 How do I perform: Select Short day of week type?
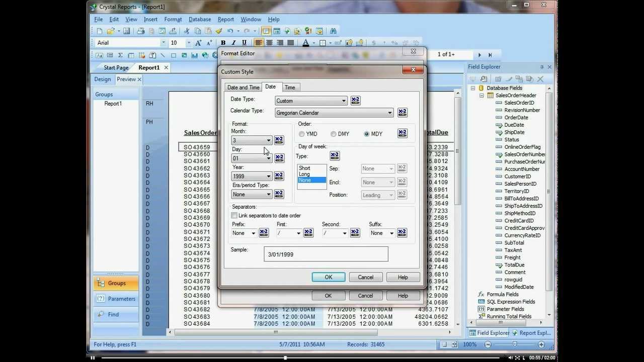coord(304,168)
